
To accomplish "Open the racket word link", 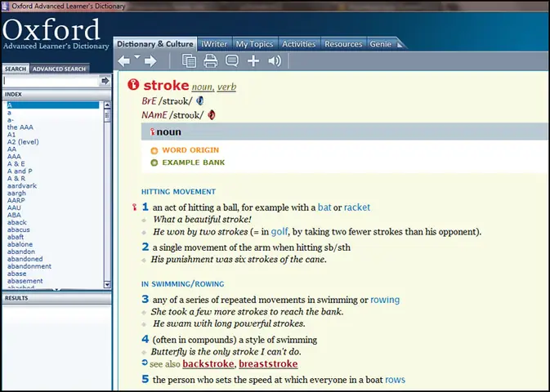I will [x=357, y=207].
